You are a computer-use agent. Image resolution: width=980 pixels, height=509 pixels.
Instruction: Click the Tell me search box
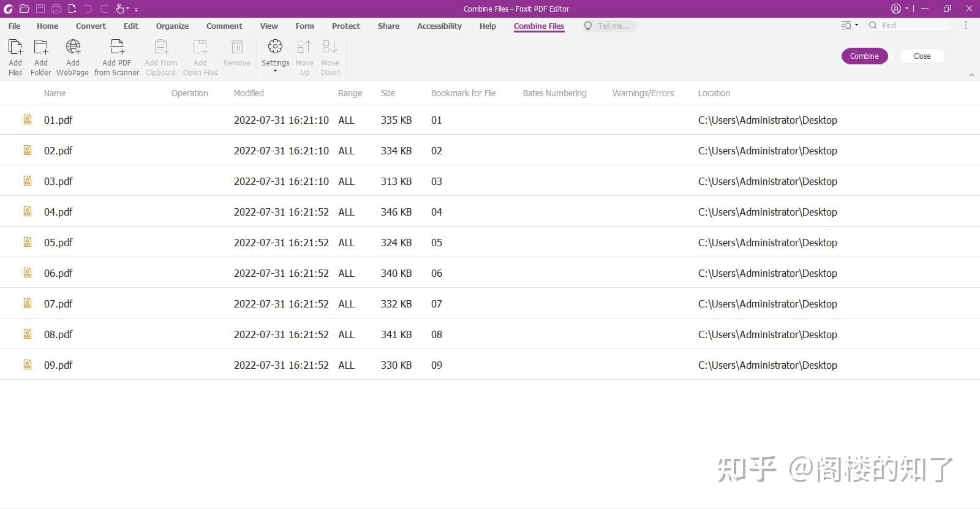(609, 26)
